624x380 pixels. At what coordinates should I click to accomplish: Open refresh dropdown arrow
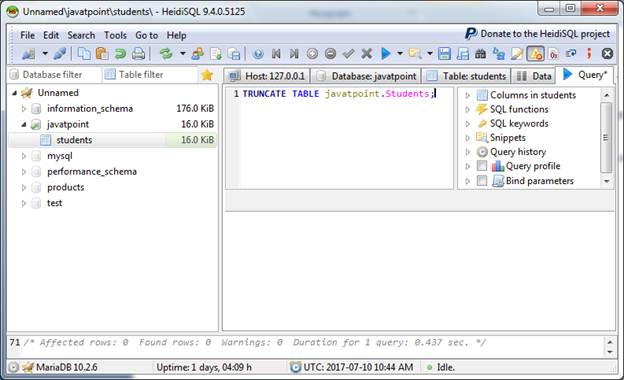pos(183,53)
